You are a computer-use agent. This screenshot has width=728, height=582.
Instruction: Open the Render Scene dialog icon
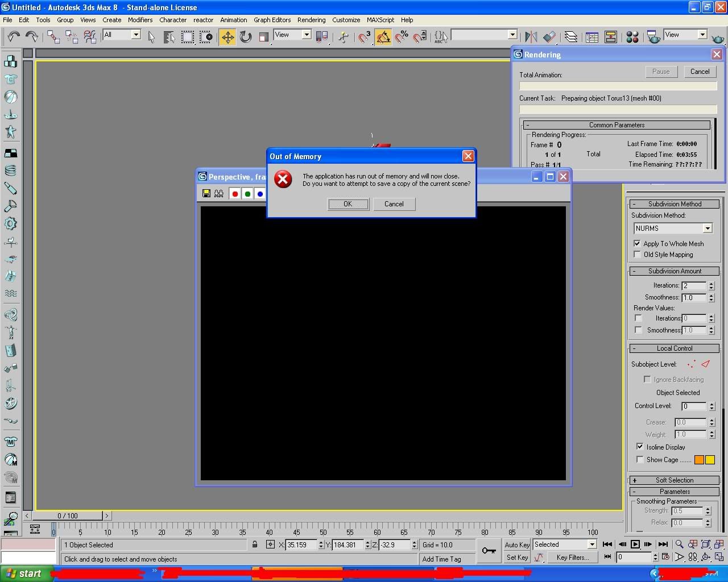coord(653,37)
